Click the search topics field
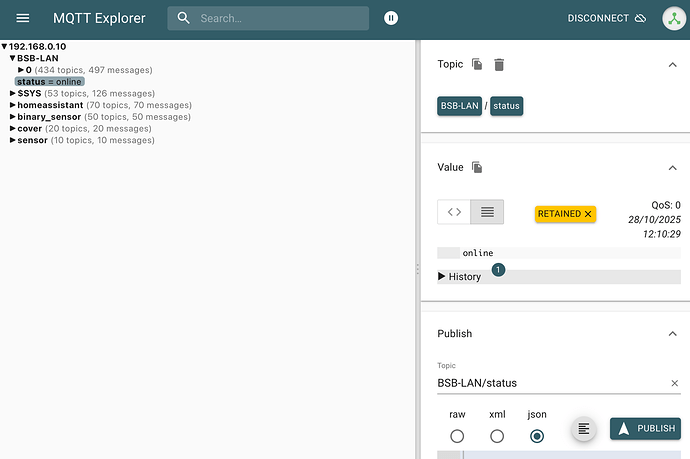690x459 pixels. tap(280, 18)
